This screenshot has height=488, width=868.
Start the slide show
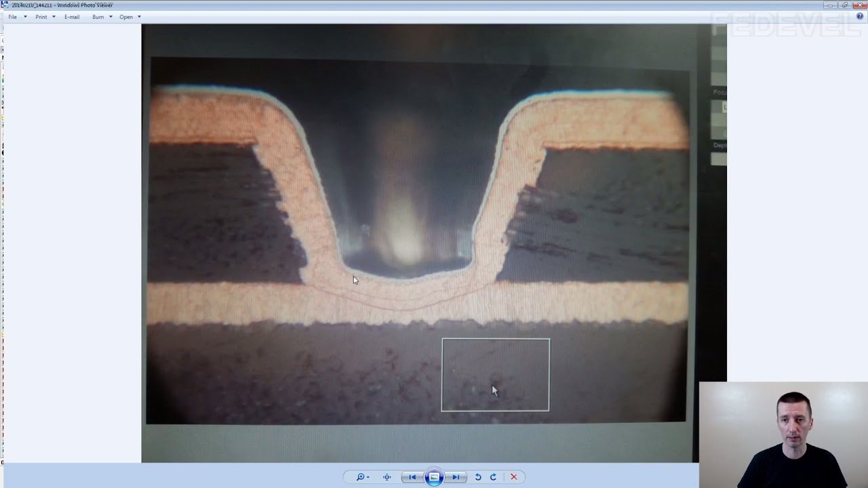[434, 477]
